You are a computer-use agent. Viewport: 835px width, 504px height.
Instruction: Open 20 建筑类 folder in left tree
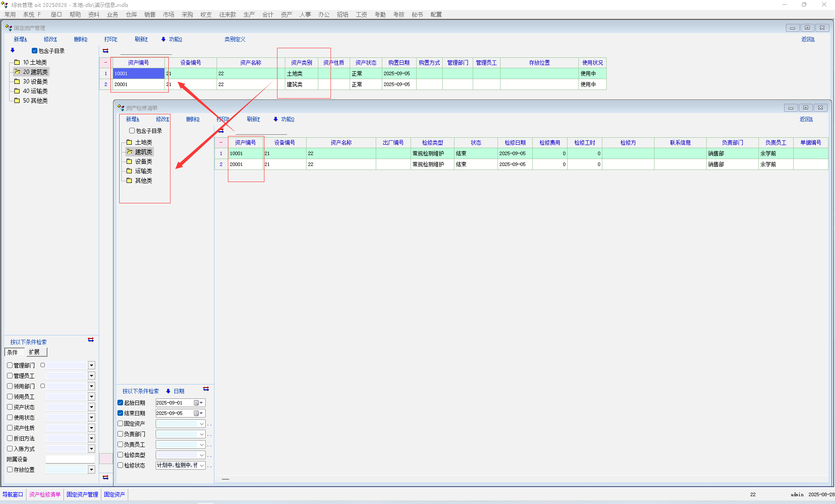click(35, 72)
